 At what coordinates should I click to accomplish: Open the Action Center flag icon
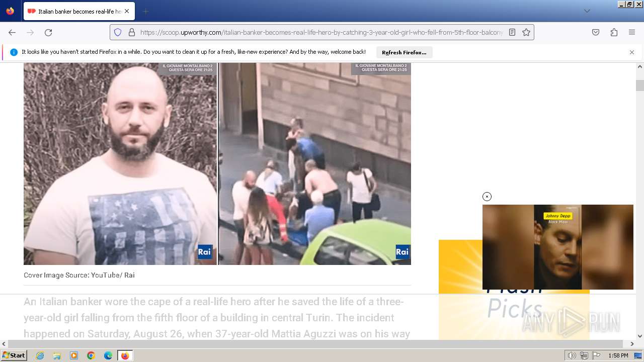[x=596, y=355]
